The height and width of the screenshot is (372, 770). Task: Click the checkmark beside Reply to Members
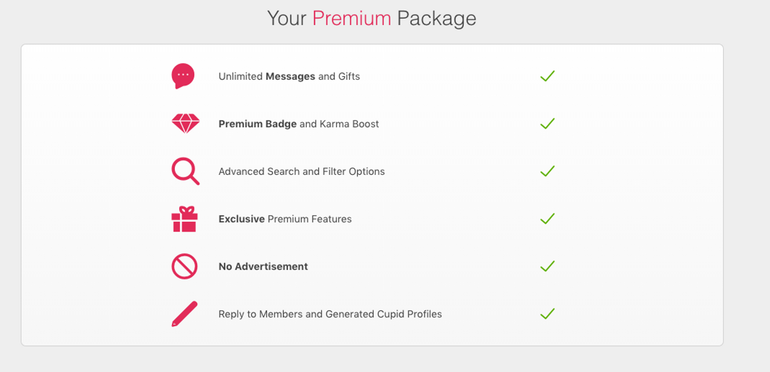click(547, 314)
